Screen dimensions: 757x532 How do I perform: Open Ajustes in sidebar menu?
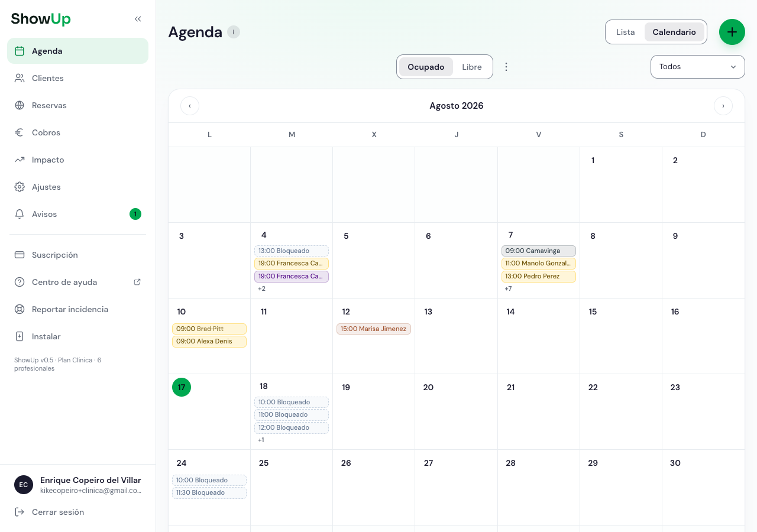point(77,187)
